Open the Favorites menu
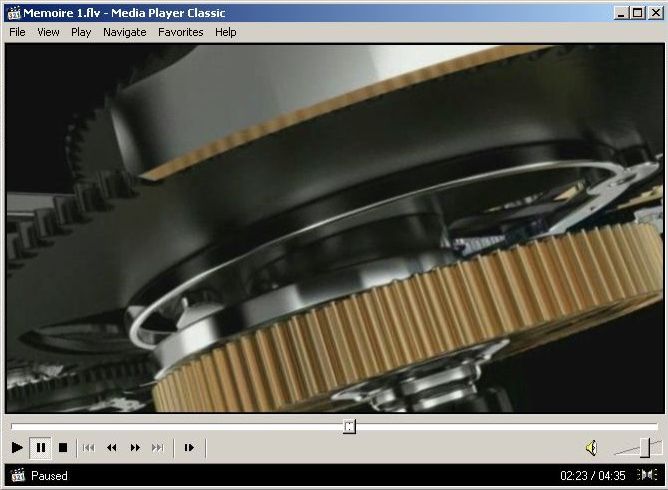668x490 pixels. click(181, 32)
